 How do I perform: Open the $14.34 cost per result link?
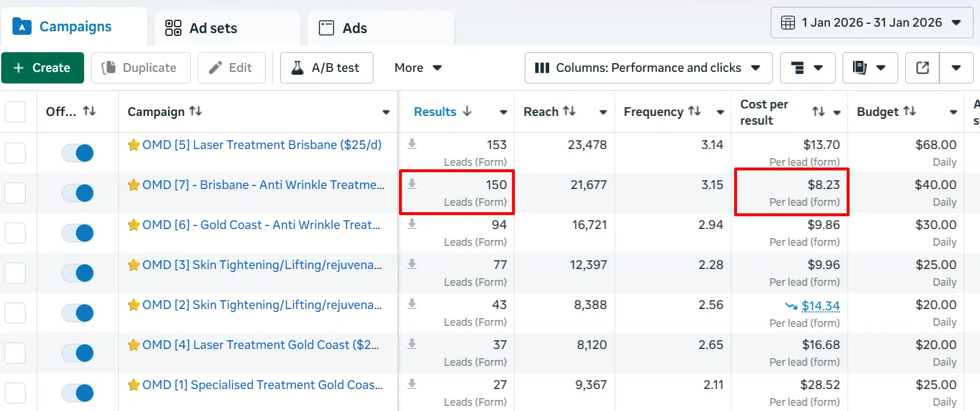coord(820,305)
